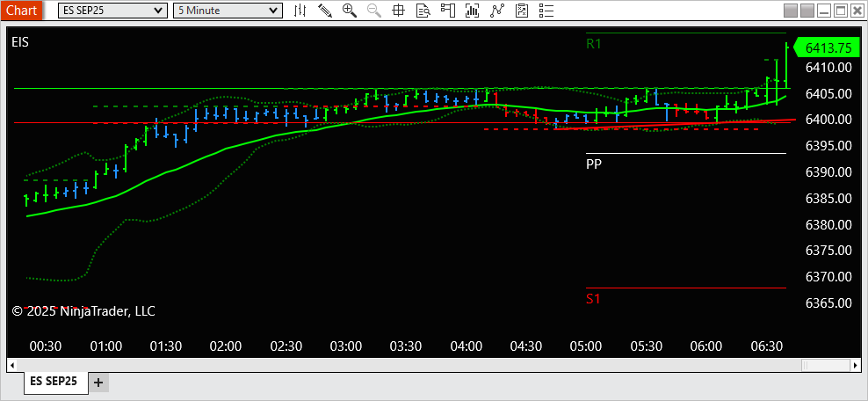The image size is (868, 401).
Task: Click the 00:30 time axis label
Action: [46, 346]
